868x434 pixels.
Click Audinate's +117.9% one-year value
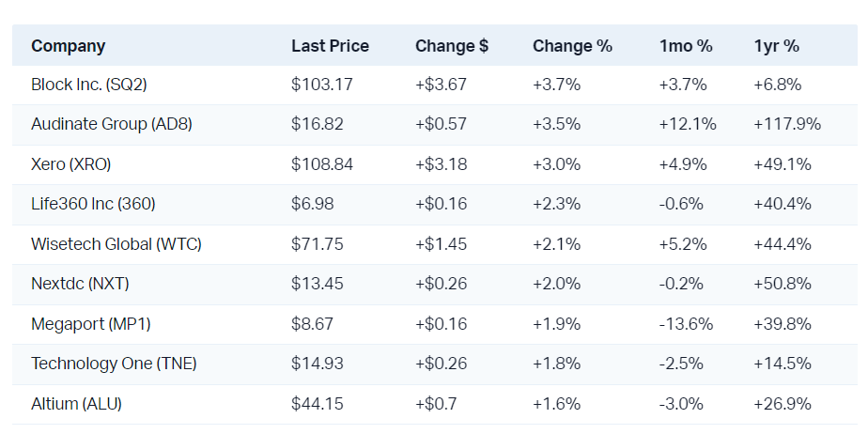coord(787,124)
